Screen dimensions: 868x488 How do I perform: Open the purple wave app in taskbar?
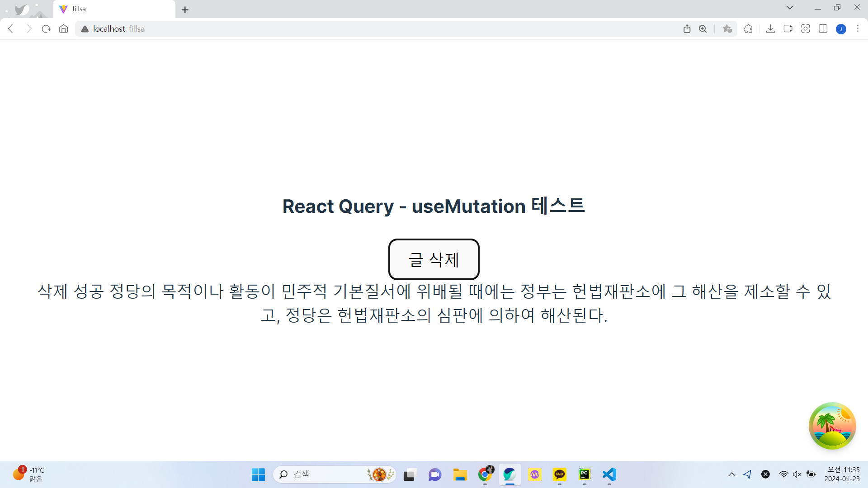click(535, 474)
